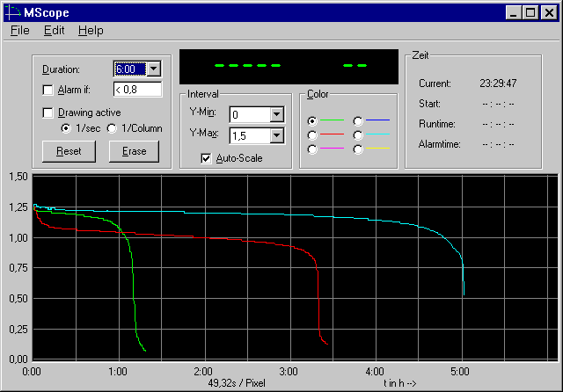Screen dimensions: 563x392
Task: Select the magenta color radio button
Action: [312, 149]
